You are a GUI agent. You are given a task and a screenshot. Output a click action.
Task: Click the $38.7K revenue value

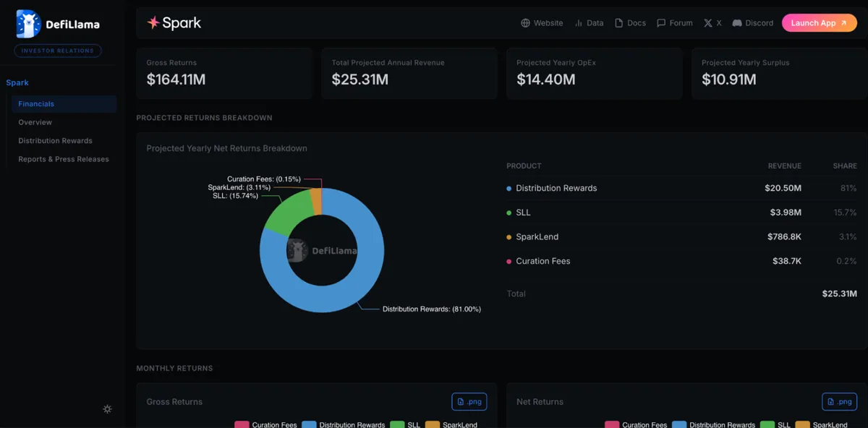[x=786, y=261]
